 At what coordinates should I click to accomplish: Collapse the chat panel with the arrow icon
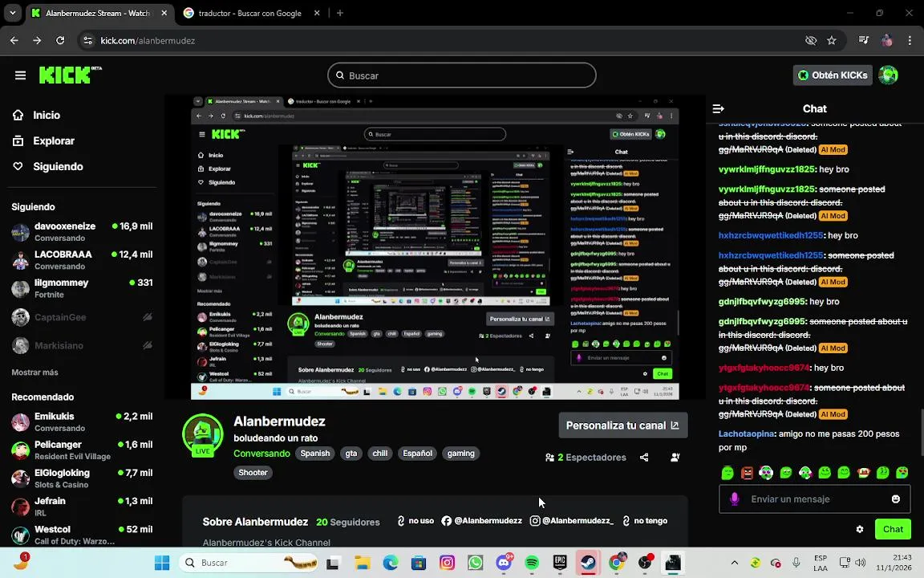click(x=719, y=108)
